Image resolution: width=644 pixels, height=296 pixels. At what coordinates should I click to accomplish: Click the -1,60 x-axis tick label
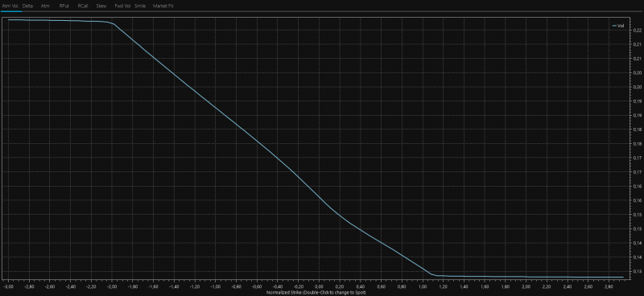153,286
